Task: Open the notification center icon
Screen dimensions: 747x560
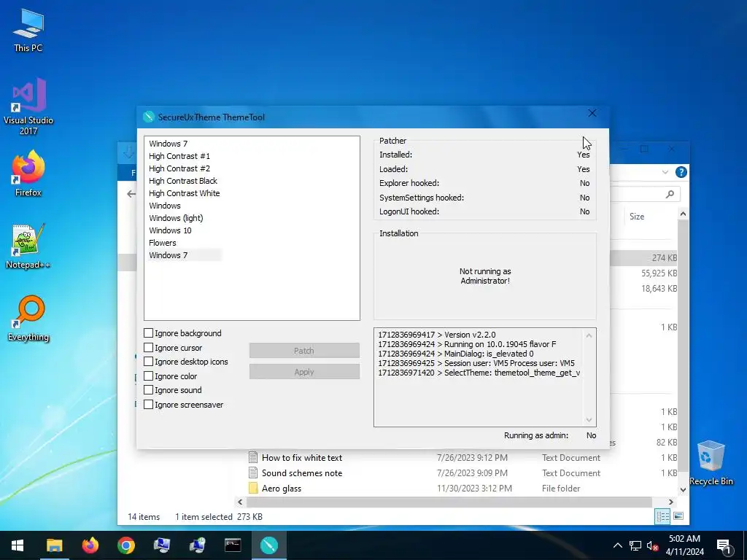Action: click(x=724, y=546)
